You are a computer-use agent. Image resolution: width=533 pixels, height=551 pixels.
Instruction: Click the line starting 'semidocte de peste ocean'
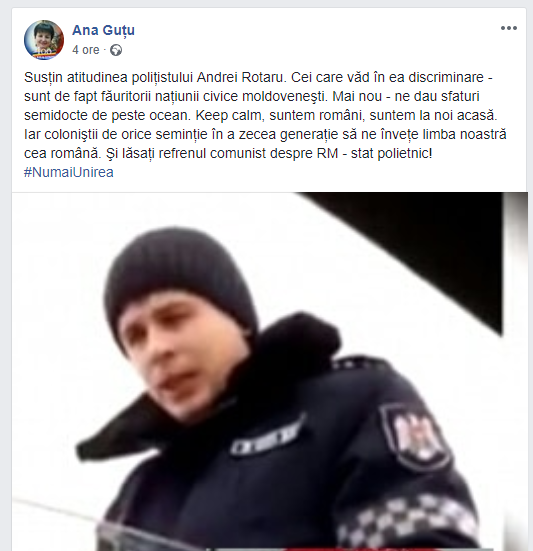(x=260, y=115)
